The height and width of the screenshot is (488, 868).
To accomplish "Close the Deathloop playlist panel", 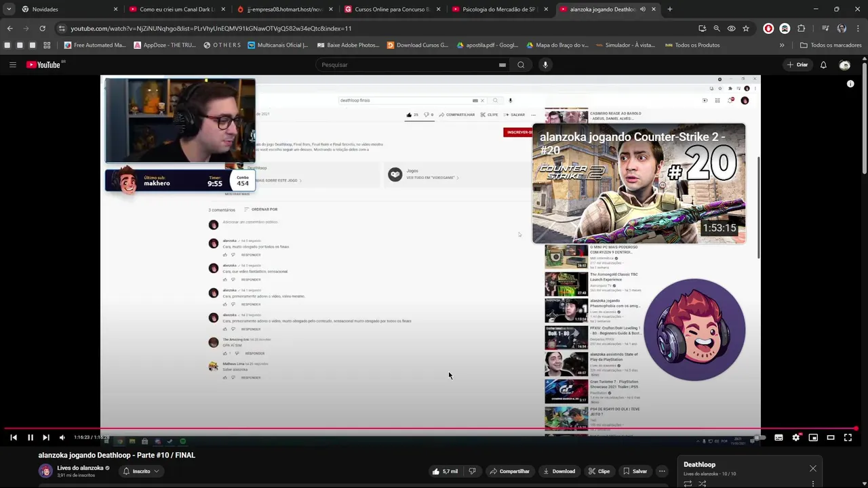I will tap(813, 468).
